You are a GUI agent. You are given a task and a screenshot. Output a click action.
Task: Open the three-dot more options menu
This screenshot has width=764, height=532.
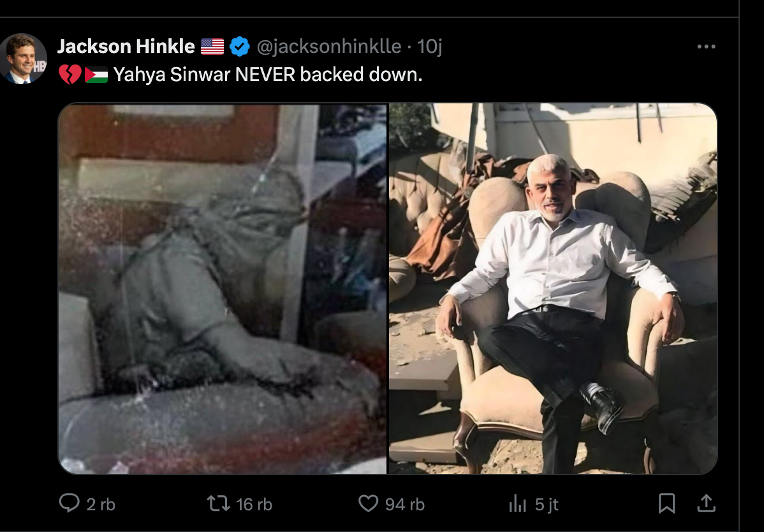click(x=706, y=47)
